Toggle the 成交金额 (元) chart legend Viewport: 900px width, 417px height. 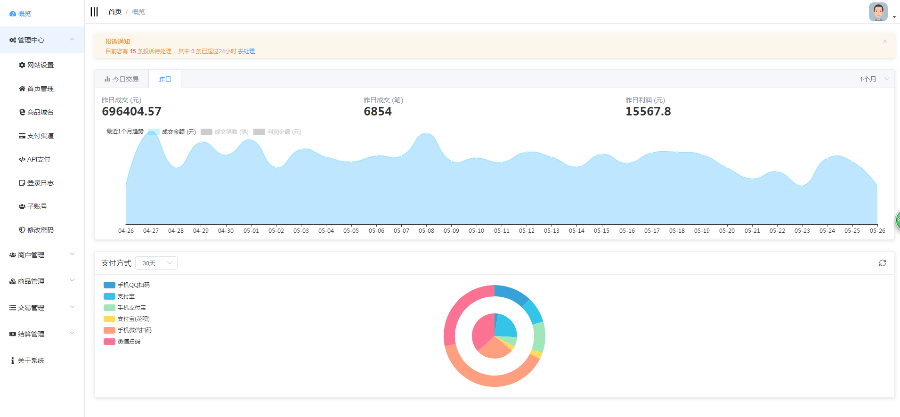(x=172, y=131)
